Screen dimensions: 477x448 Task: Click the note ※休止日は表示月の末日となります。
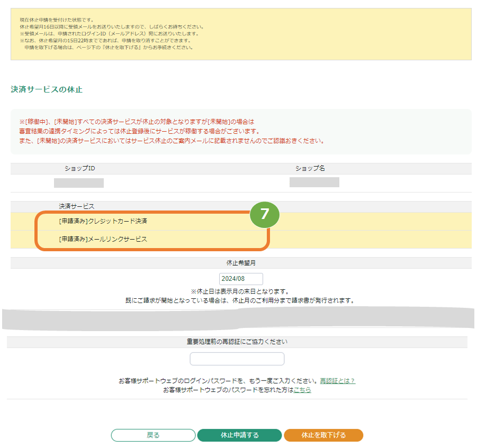(x=240, y=291)
